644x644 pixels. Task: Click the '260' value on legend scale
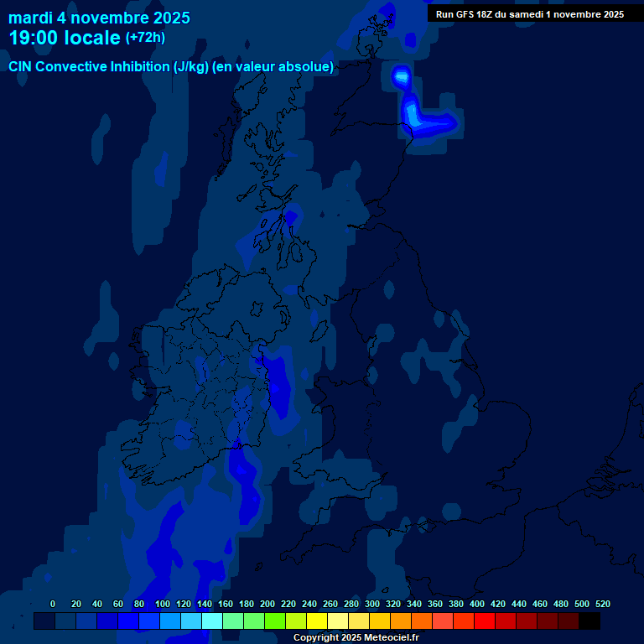330,604
